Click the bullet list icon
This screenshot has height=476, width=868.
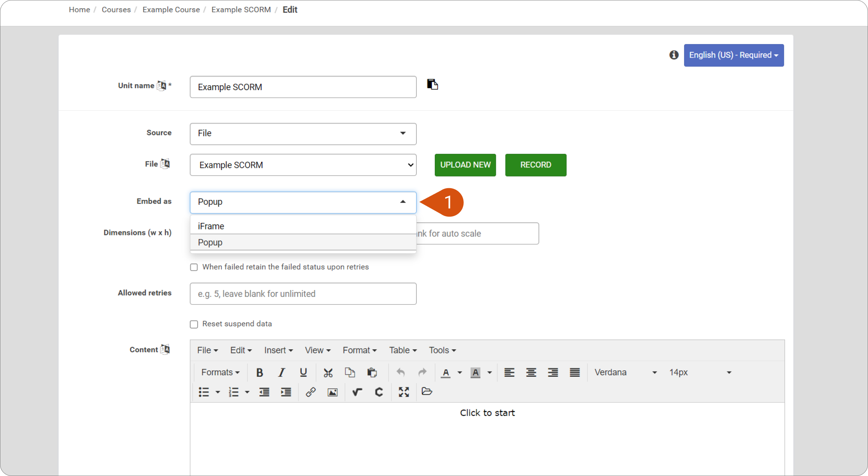[204, 392]
